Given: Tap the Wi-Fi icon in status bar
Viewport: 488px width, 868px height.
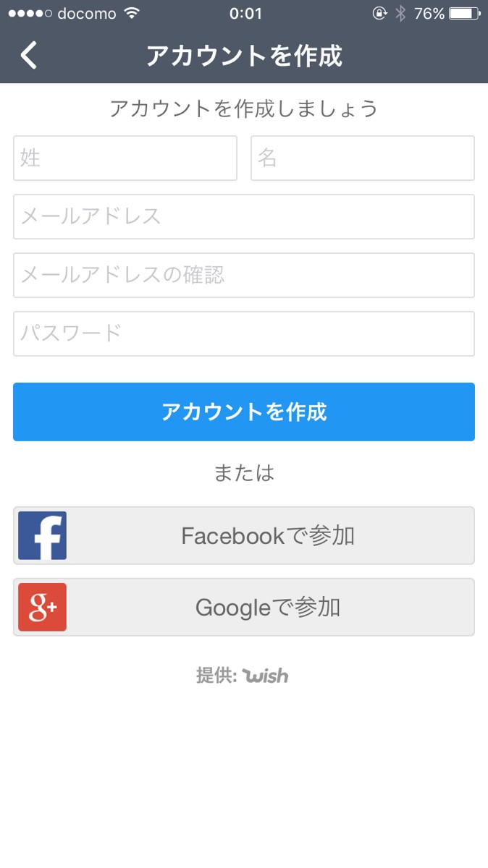Looking at the screenshot, I should (x=131, y=13).
